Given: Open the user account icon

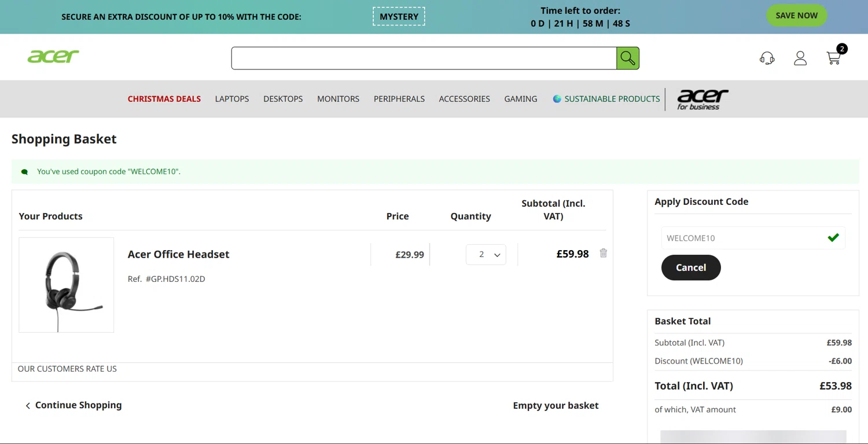Looking at the screenshot, I should [x=800, y=58].
